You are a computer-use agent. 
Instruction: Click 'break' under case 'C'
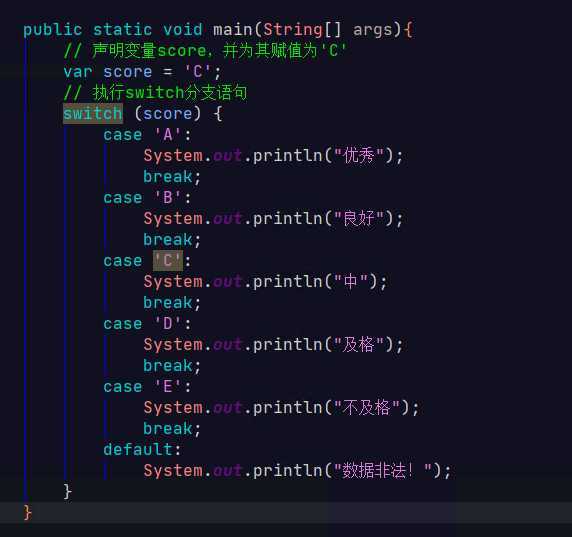tap(167, 302)
